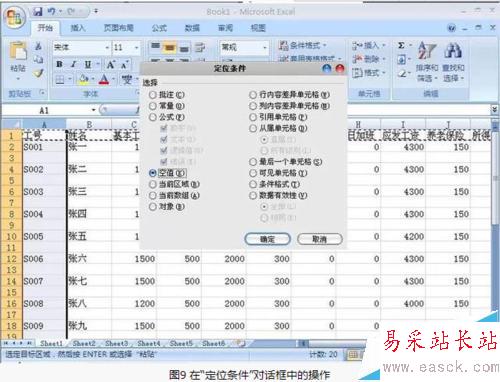Click the dialog help icon
500x382 pixels.
[327, 69]
